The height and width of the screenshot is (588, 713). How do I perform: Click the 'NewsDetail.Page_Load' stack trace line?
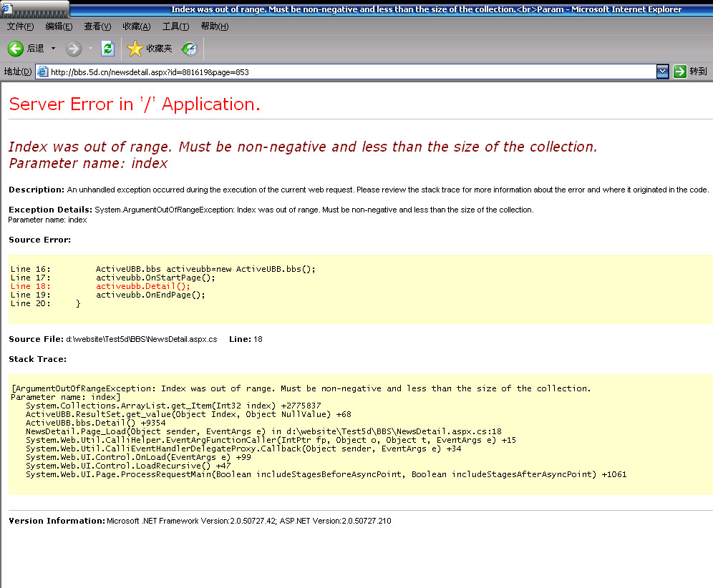pos(263,431)
